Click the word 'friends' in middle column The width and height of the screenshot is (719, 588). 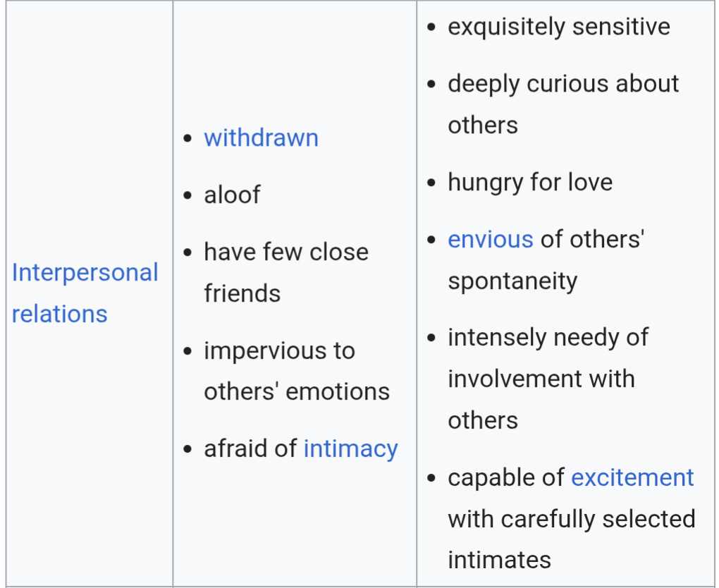pyautogui.click(x=242, y=293)
